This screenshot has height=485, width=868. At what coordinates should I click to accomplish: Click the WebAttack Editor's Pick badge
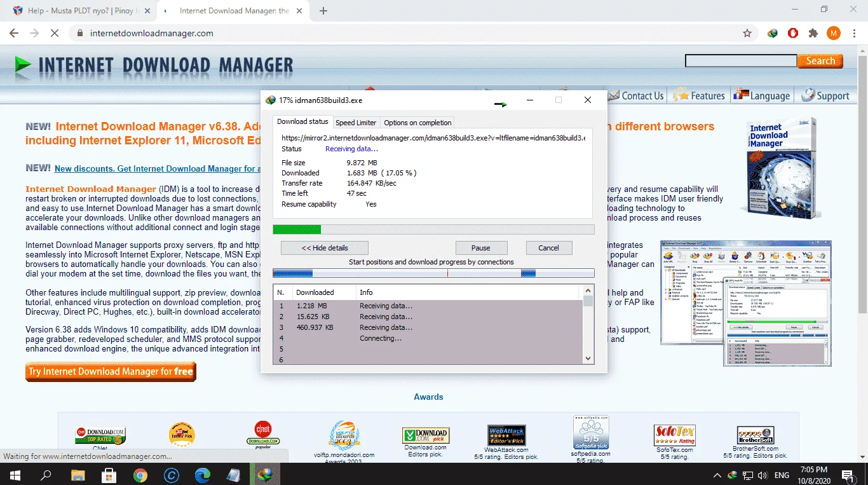tap(506, 435)
